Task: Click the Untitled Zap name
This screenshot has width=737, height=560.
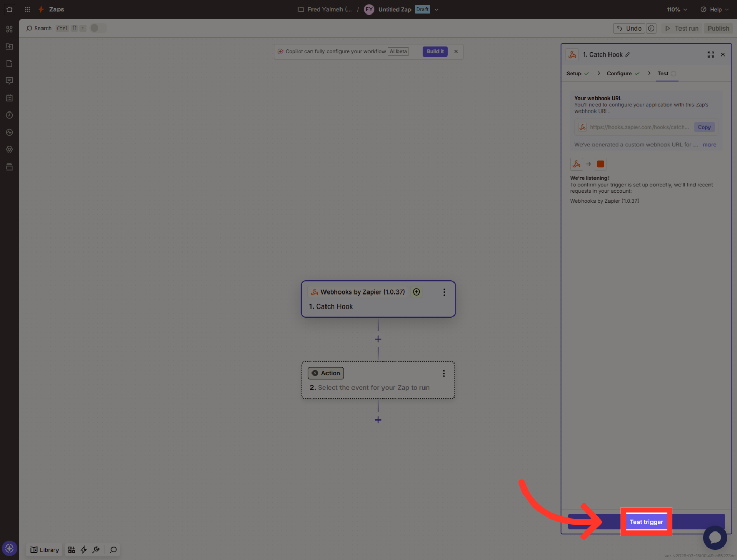Action: 395,9
